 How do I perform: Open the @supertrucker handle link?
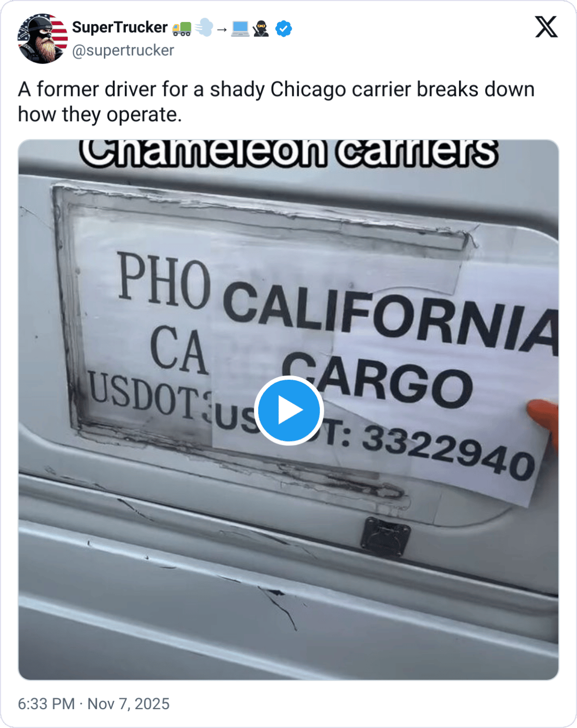click(123, 50)
